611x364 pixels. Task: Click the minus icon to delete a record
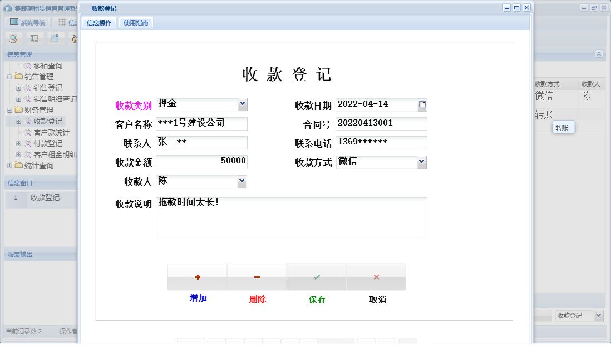click(257, 276)
